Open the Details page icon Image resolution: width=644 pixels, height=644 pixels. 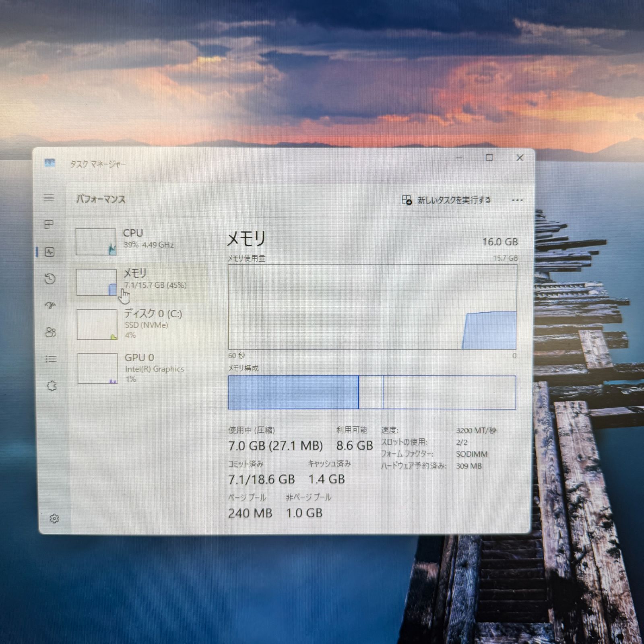(x=51, y=359)
